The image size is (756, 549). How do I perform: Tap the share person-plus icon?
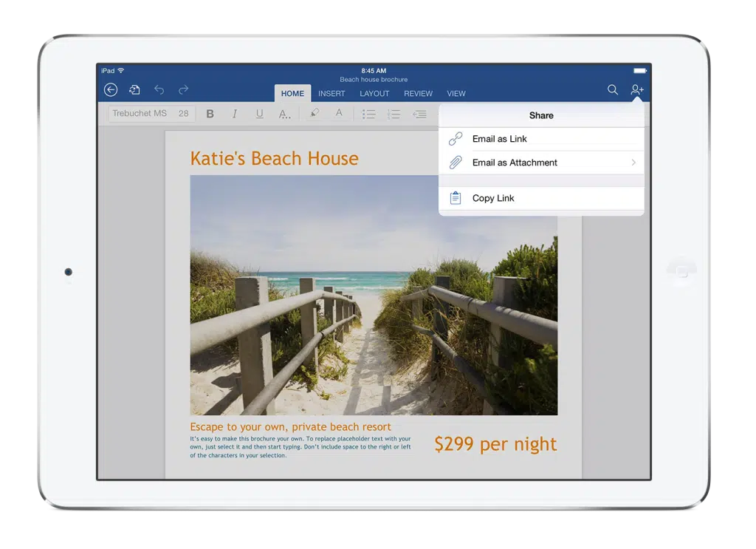(637, 89)
